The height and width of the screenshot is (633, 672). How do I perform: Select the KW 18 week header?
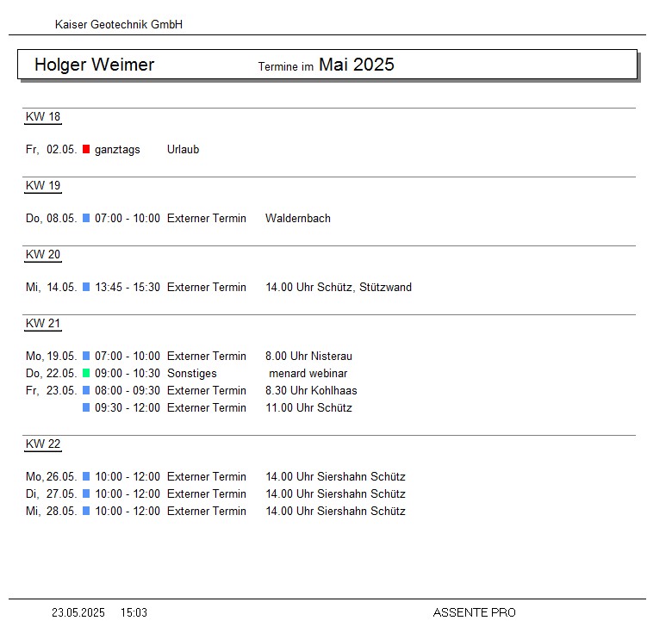click(x=43, y=117)
